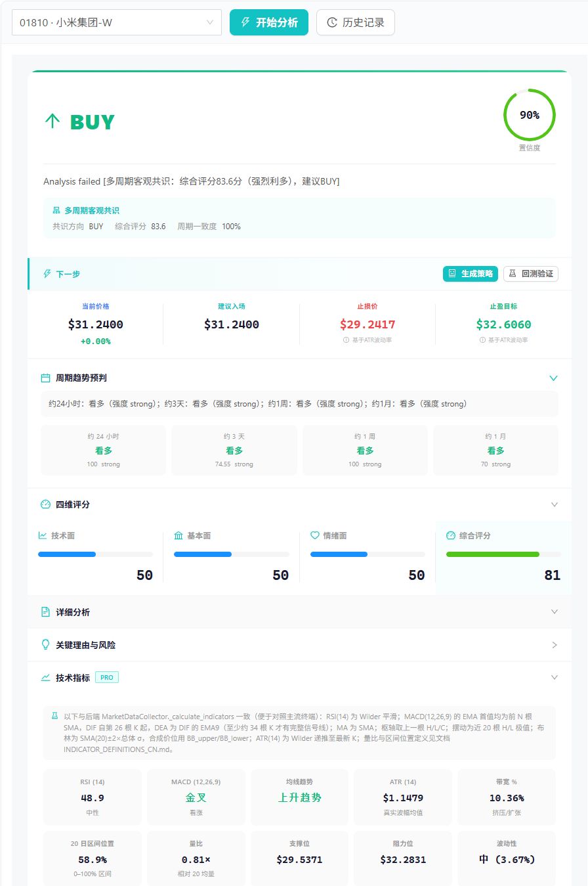
Task: Click the lightbulb icon beside 关键理由与风险
Action: (x=45, y=645)
